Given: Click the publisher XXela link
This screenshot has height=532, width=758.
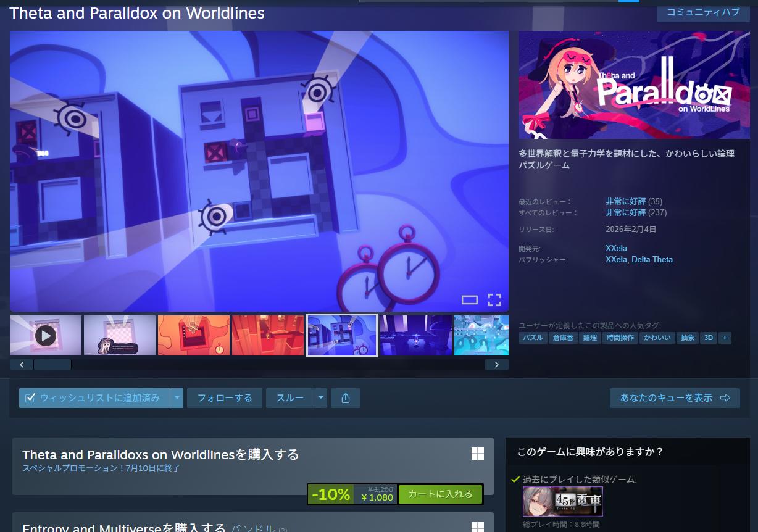Looking at the screenshot, I should click(x=616, y=260).
